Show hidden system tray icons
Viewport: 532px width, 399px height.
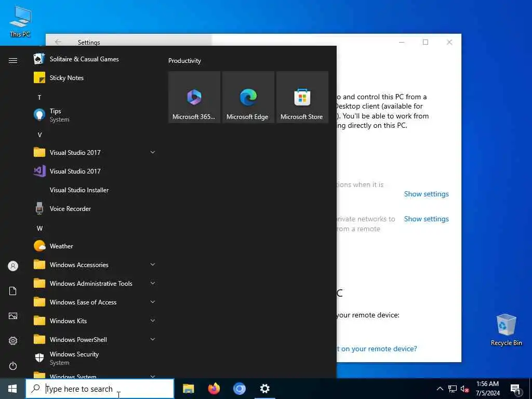[440, 389]
